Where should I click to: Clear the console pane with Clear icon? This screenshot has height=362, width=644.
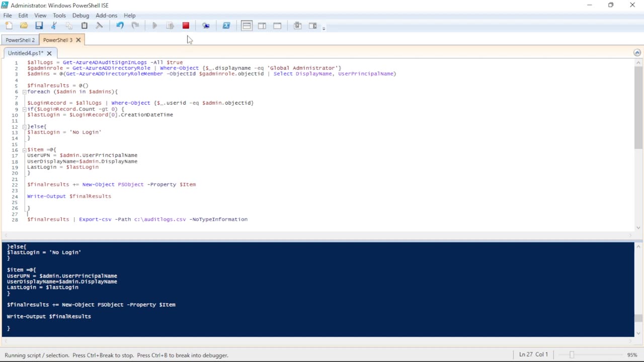click(x=99, y=26)
